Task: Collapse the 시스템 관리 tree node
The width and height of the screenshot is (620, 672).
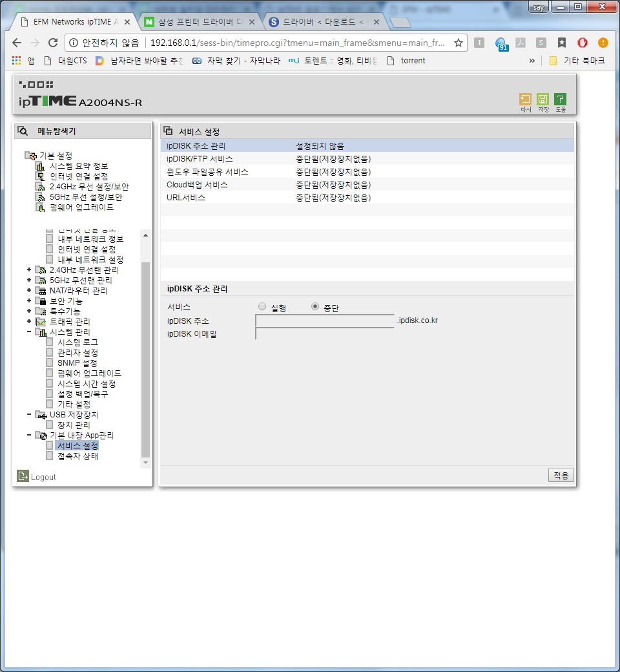Action: click(28, 331)
